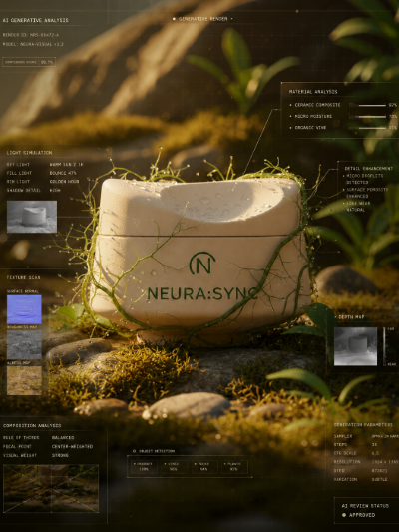Open the Depth Map preview image

[x=355, y=346]
